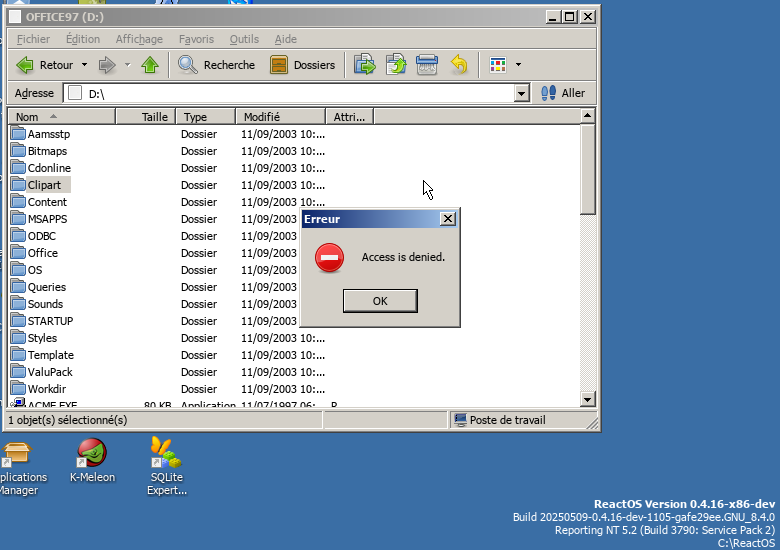Click the modified date of Workdir
780x550 pixels.
(283, 389)
